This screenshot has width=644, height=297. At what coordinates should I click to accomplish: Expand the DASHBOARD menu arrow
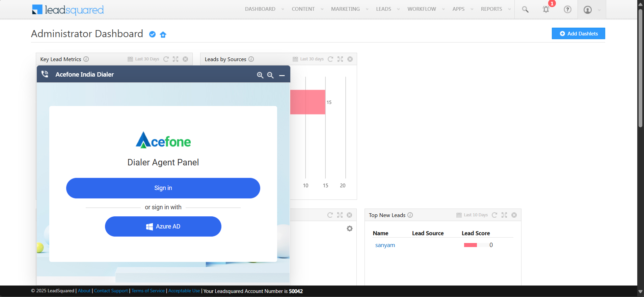tap(283, 9)
